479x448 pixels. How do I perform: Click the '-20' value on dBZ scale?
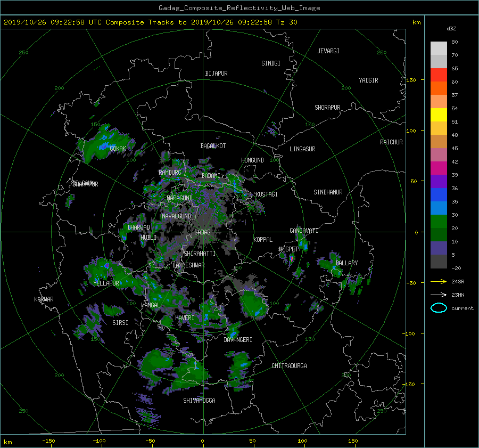pos(456,268)
